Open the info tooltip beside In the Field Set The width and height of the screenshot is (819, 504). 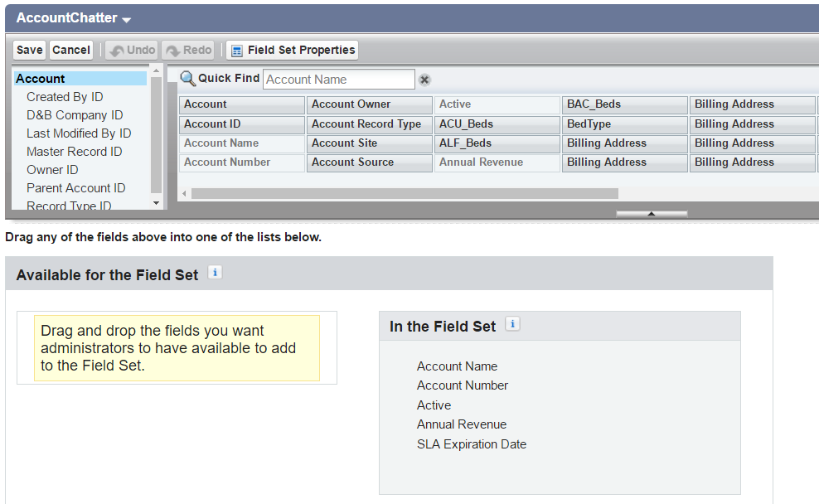511,324
